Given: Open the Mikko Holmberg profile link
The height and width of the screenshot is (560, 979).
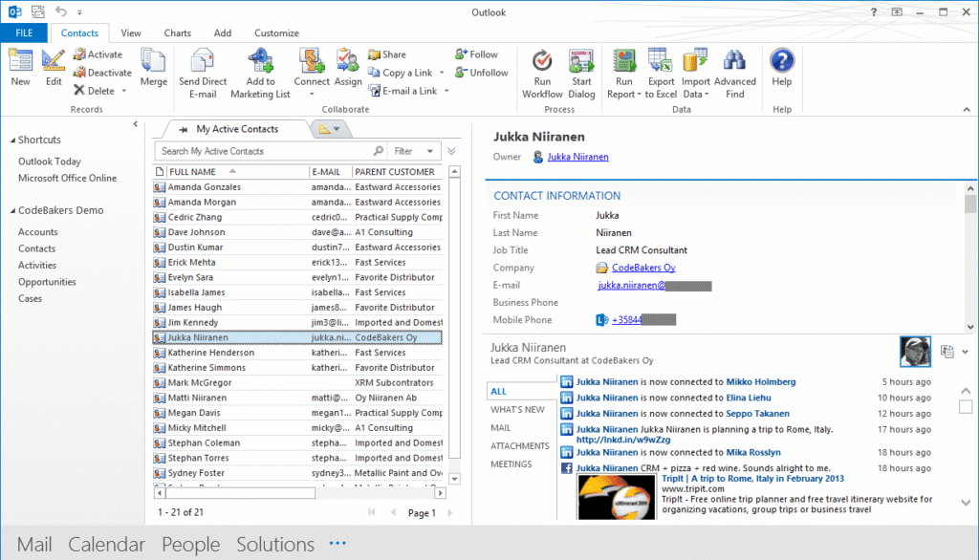Looking at the screenshot, I should pyautogui.click(x=761, y=382).
